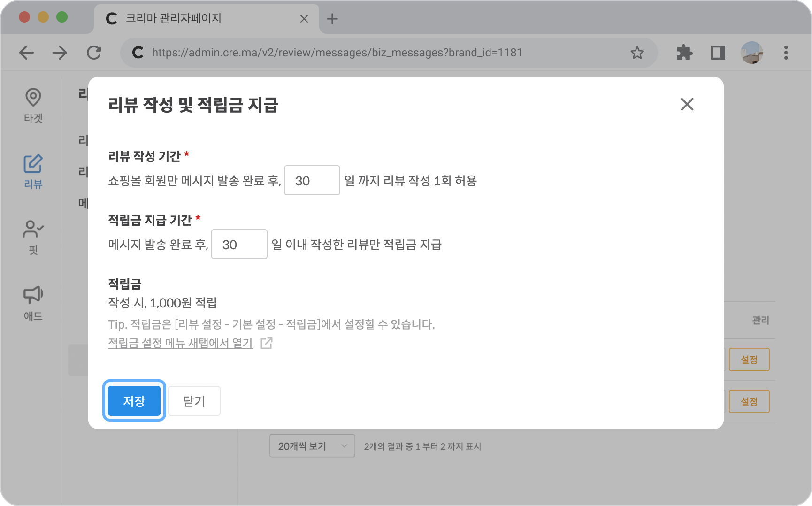Click the first 설정 button on the right
812x506 pixels.
[749, 359]
